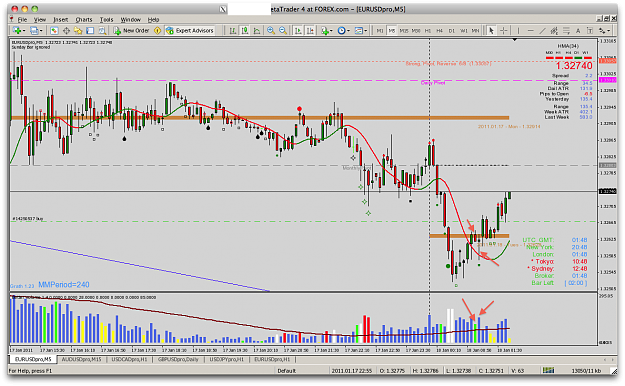Switch to the EURUSDpro,H1 chart tab
This screenshot has width=625, height=386.
[x=272, y=359]
